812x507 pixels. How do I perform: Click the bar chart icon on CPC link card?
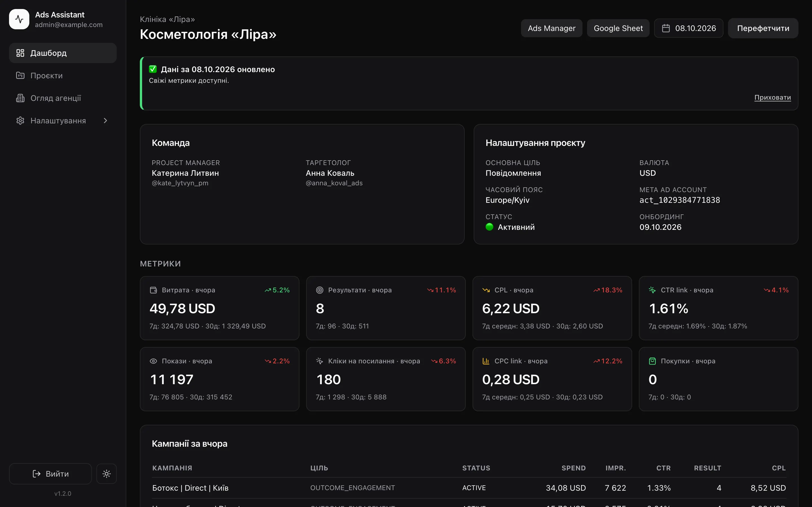pyautogui.click(x=486, y=361)
